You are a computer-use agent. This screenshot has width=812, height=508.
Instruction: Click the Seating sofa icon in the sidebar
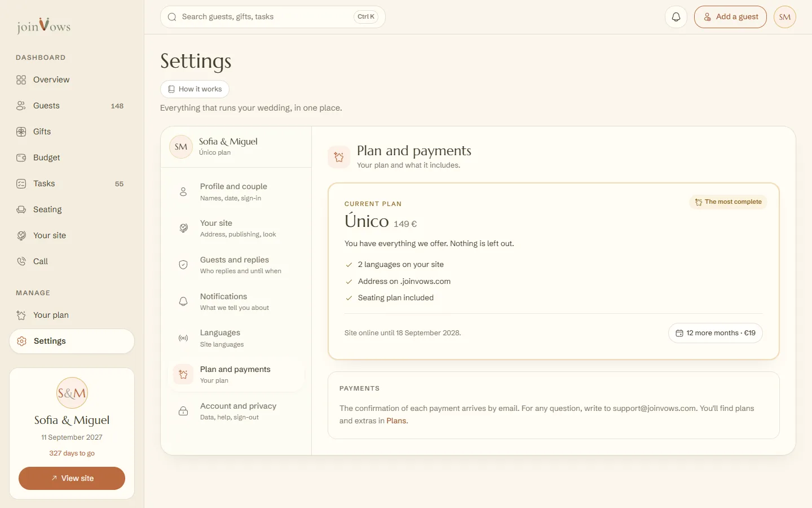[21, 209]
